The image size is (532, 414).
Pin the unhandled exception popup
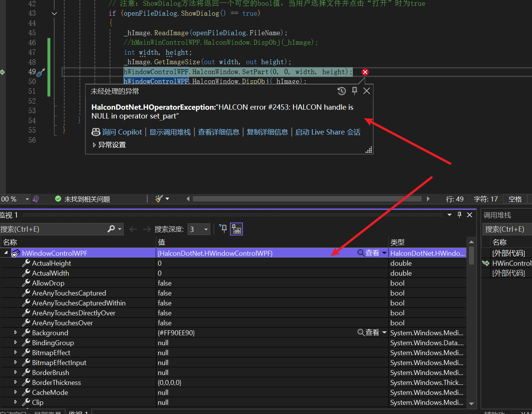pyautogui.click(x=354, y=91)
